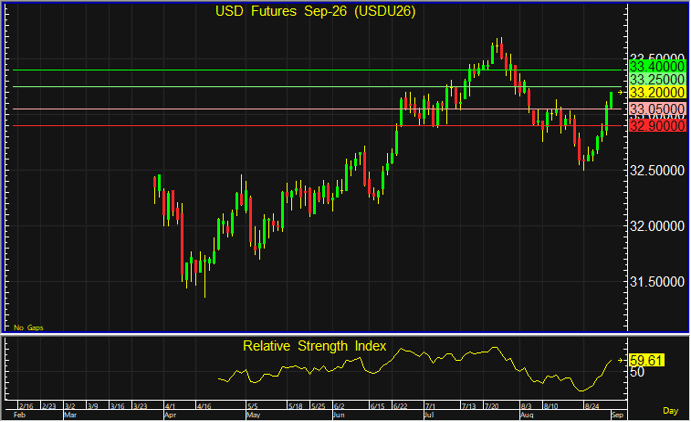Click the 6/22 date label
691x422 pixels.
[x=400, y=406]
